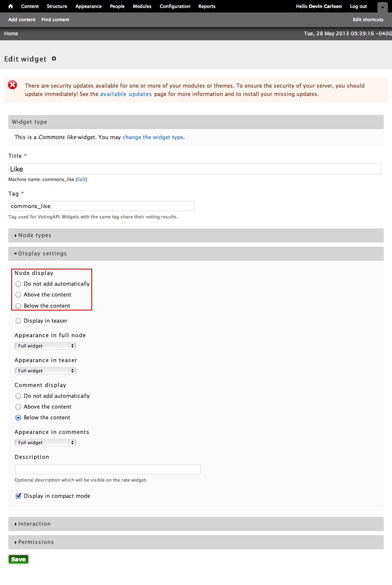Open the 'Appearance in comments' dropdown
The image size is (392, 585).
tap(45, 442)
